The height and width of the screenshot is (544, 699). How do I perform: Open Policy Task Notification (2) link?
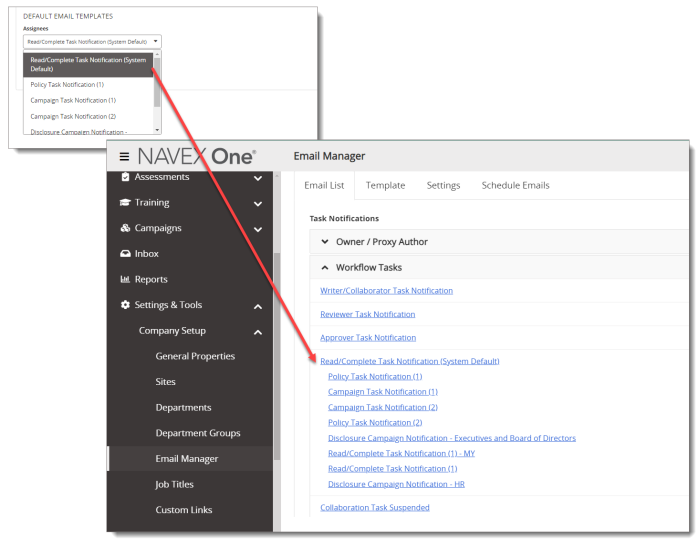click(375, 423)
